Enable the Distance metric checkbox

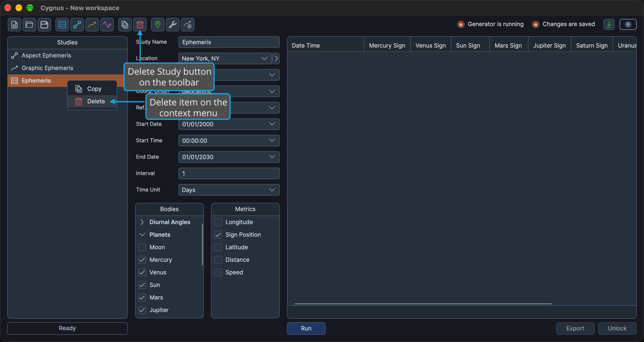point(218,260)
